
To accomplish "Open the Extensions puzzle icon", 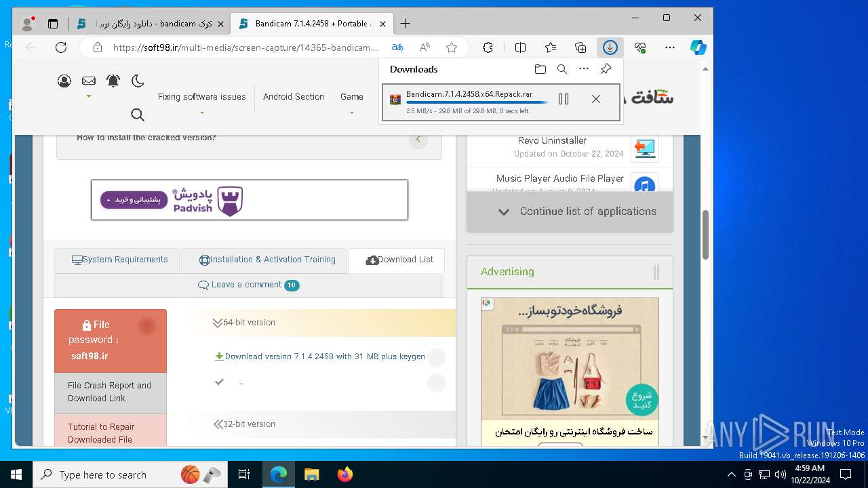I will click(x=488, y=47).
